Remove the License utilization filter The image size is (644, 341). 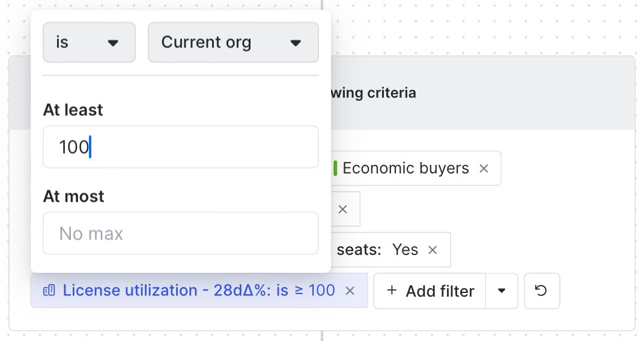[x=350, y=291]
